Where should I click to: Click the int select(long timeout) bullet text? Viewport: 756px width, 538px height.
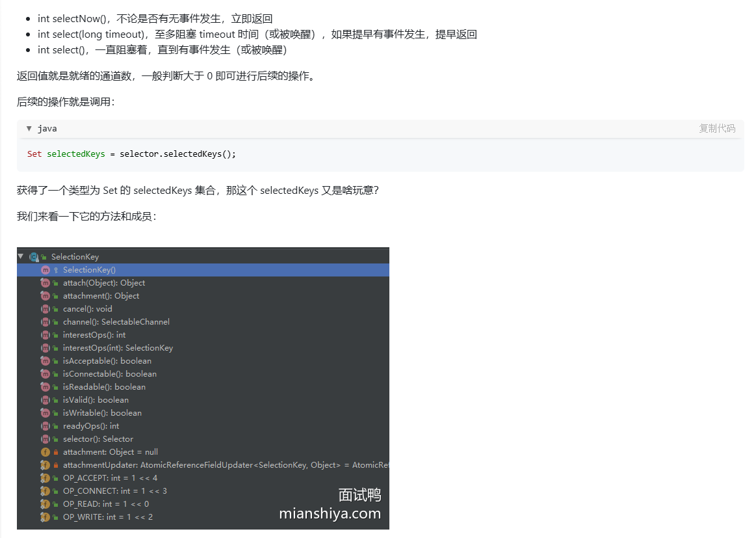tap(257, 34)
